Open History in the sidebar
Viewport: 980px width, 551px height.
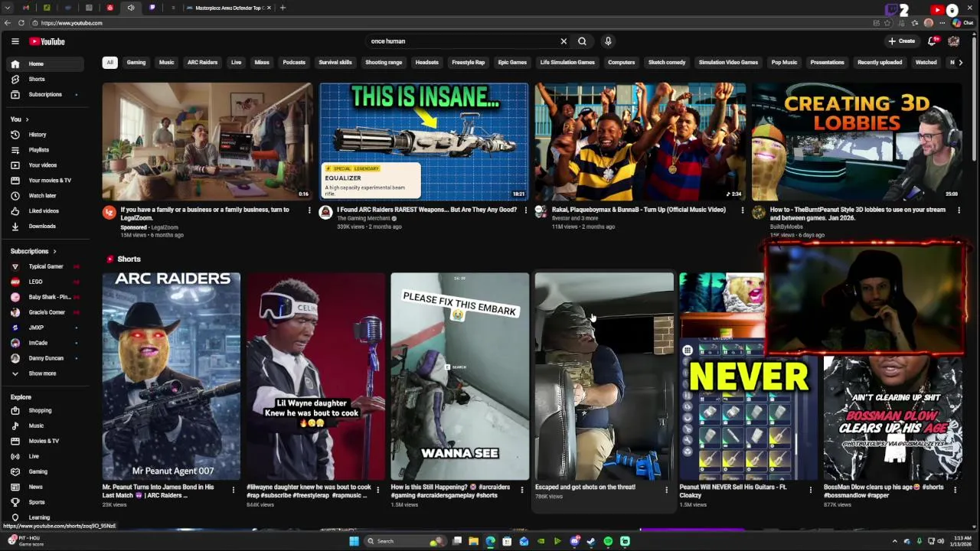pos(46,135)
